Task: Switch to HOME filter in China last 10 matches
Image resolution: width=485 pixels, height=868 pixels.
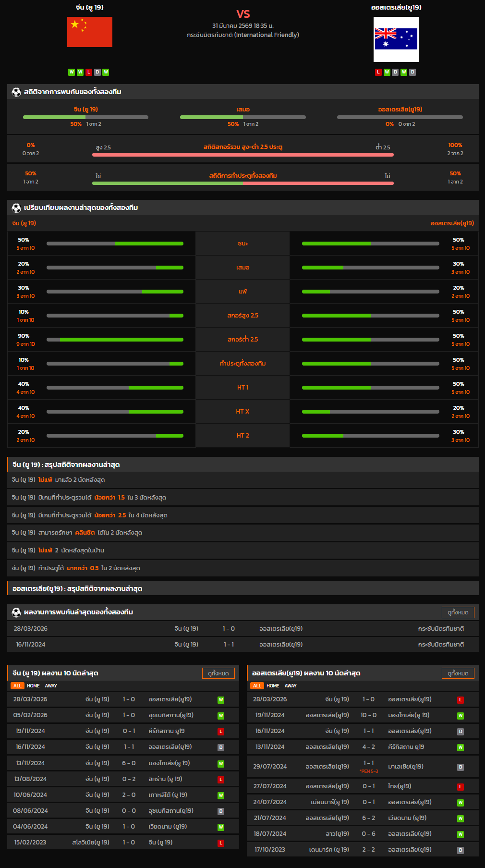Action: [33, 686]
